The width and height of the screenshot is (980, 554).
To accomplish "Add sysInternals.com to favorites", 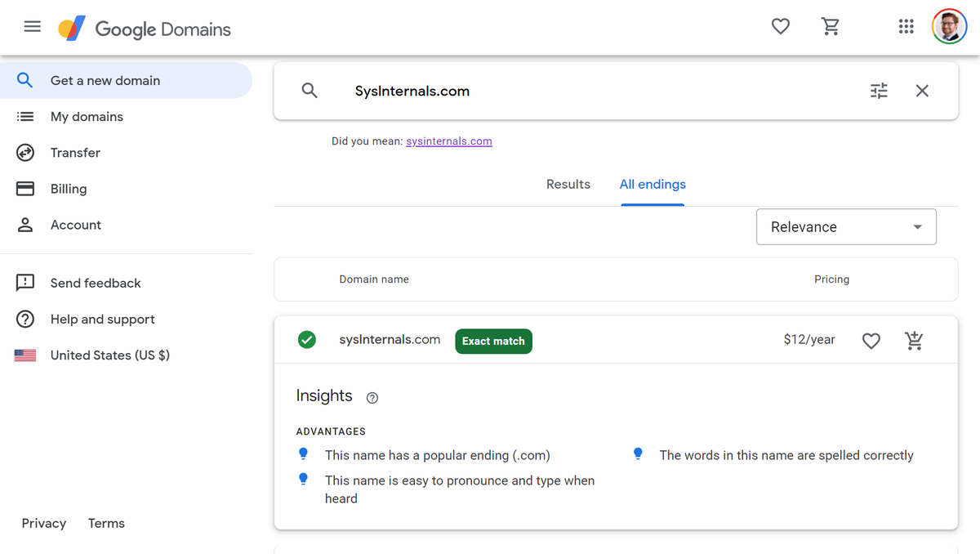I will (871, 341).
